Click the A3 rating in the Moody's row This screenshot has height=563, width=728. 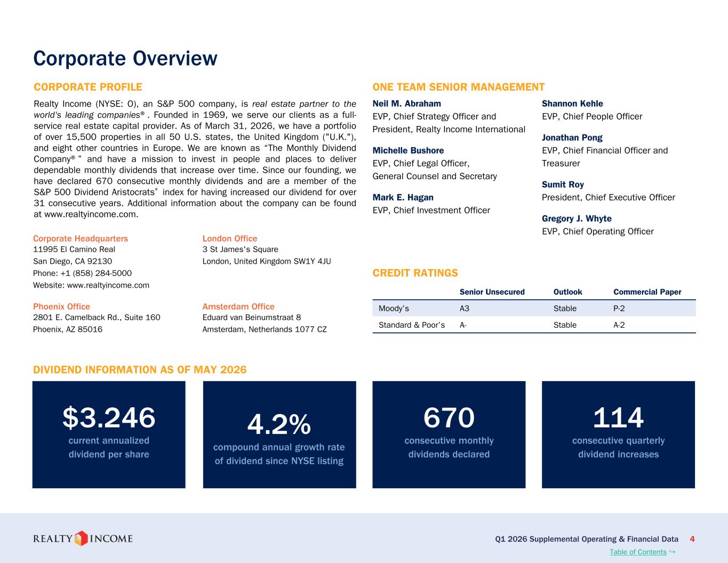point(465,308)
